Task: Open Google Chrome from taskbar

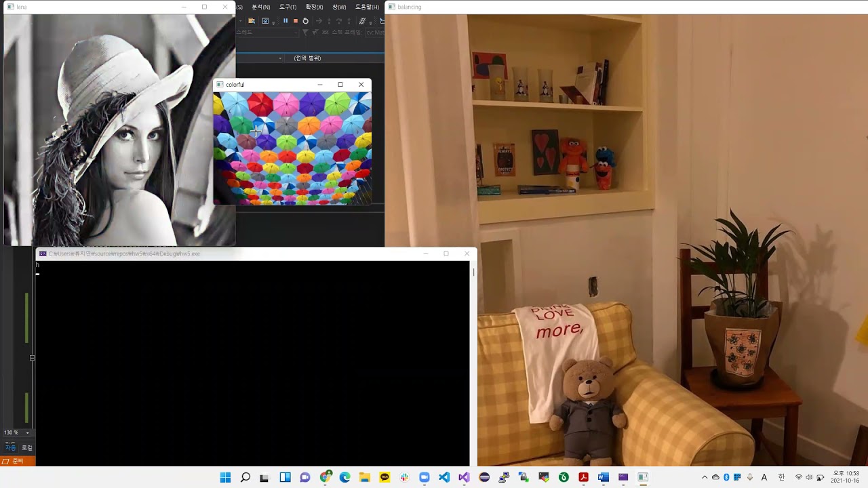Action: click(325, 477)
